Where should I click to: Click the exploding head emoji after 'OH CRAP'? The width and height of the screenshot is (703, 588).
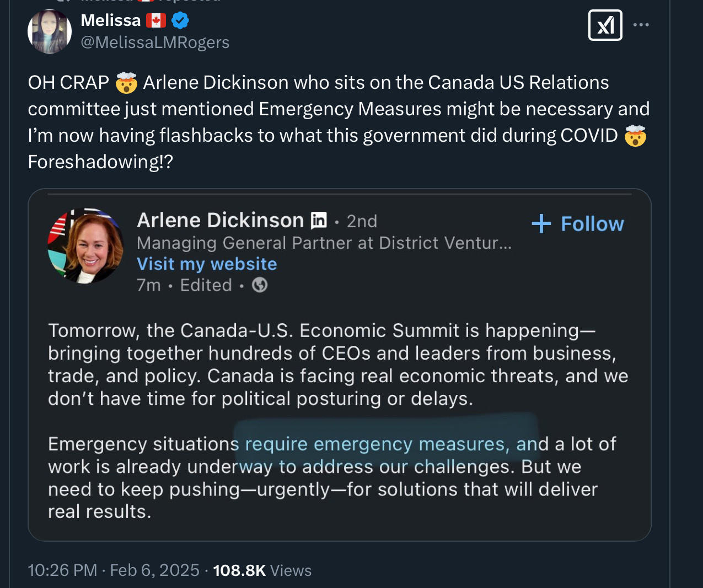click(x=126, y=83)
